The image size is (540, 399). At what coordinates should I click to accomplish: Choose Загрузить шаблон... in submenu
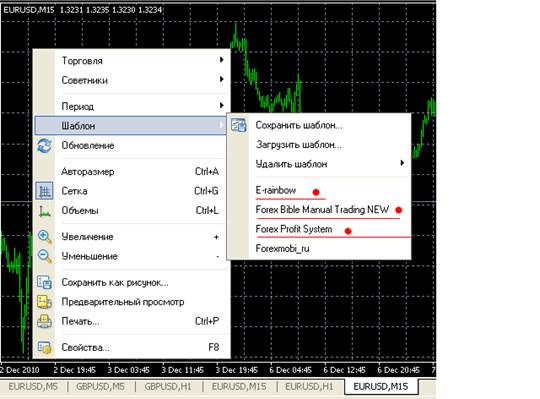click(x=319, y=145)
